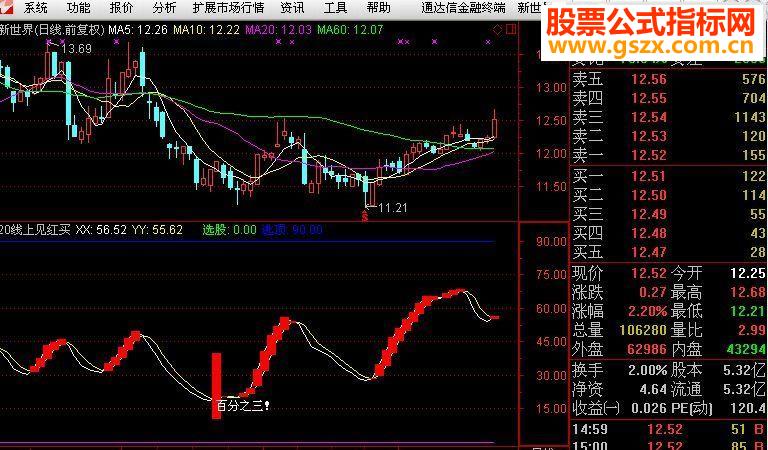Image resolution: width=768 pixels, height=450 pixels.
Task: Click the 百分之三! annotation label
Action: 243,405
